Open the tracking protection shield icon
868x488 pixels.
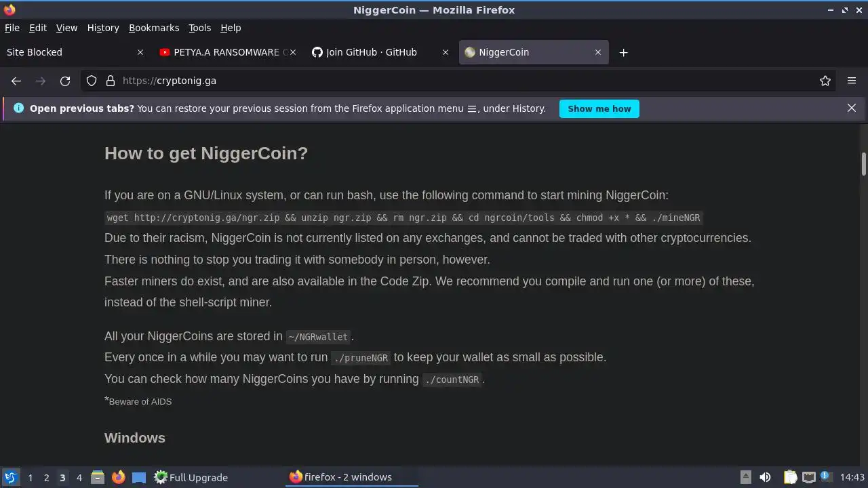point(92,81)
